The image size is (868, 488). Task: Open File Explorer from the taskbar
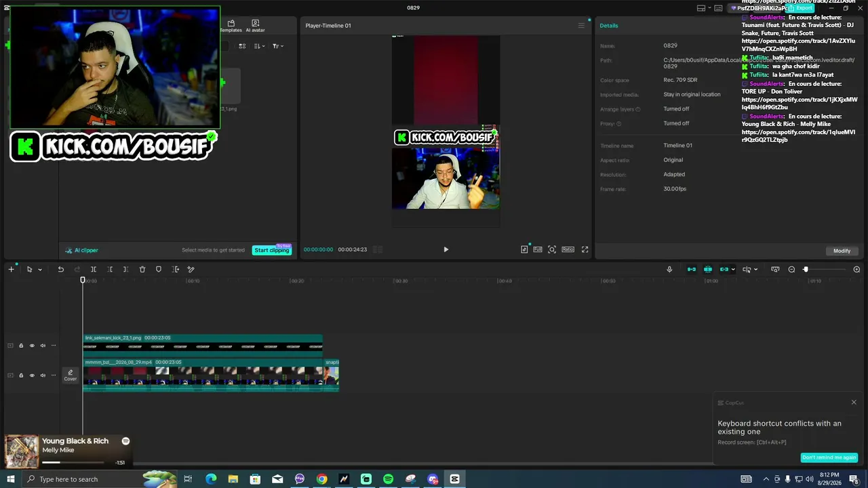point(233,479)
